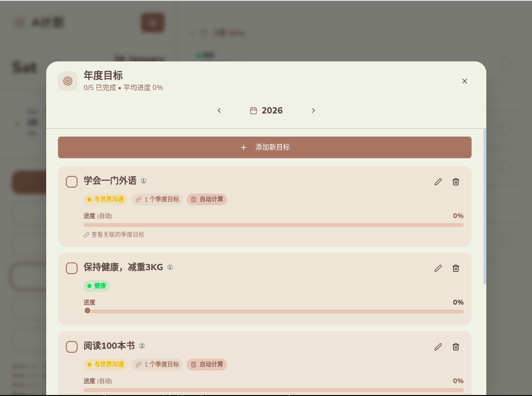Close the 年度目标 dialog
Viewport: 532px width, 396px height.
tap(465, 81)
